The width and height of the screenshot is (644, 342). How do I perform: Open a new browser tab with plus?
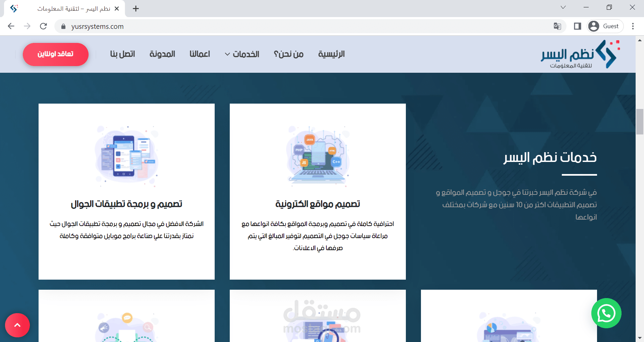[x=136, y=9]
